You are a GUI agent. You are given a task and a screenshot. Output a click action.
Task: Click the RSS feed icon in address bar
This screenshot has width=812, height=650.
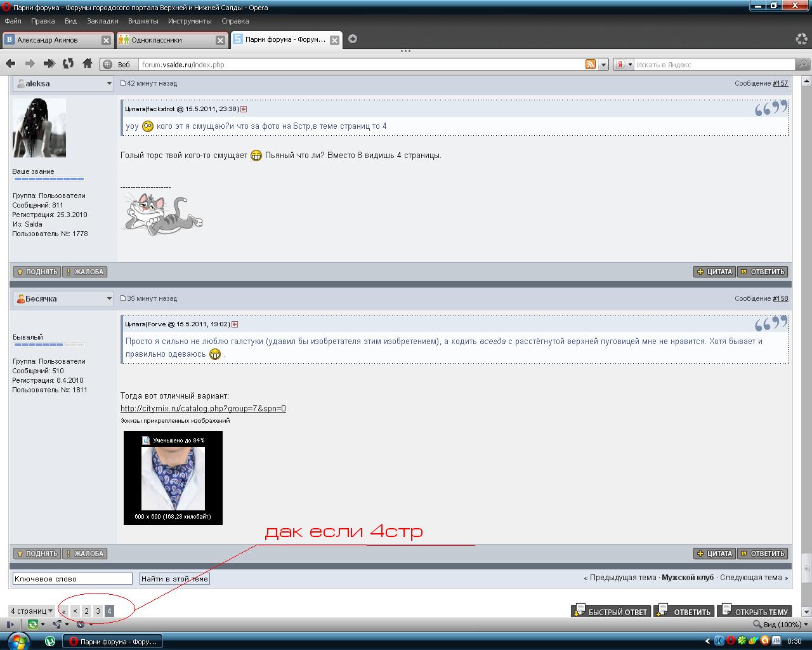(590, 64)
